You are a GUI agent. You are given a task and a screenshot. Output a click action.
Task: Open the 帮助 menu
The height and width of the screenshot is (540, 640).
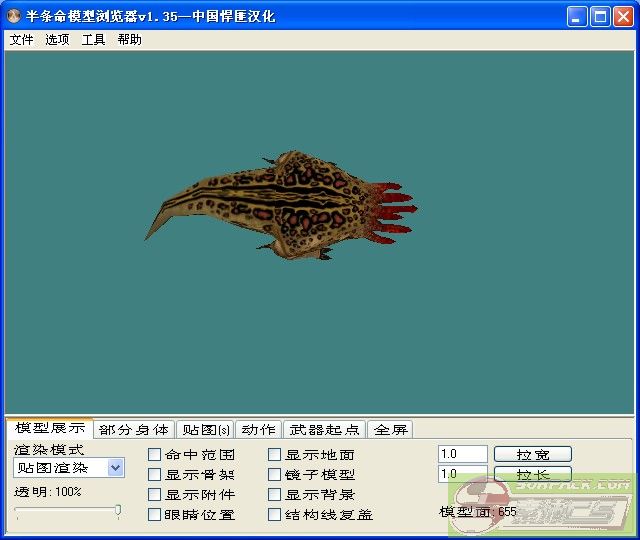coord(129,40)
